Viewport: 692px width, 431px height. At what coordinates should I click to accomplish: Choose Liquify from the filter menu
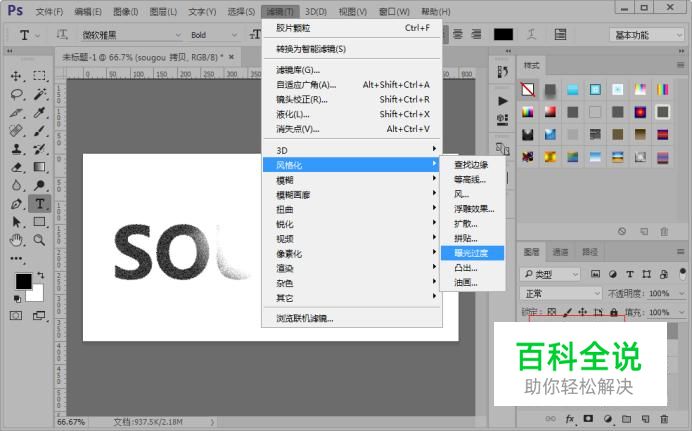[x=352, y=114]
